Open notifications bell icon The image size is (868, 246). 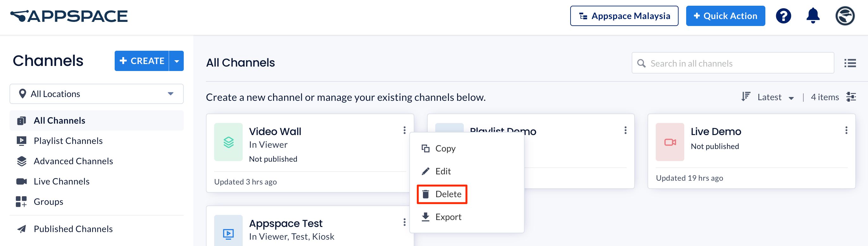click(x=813, y=16)
